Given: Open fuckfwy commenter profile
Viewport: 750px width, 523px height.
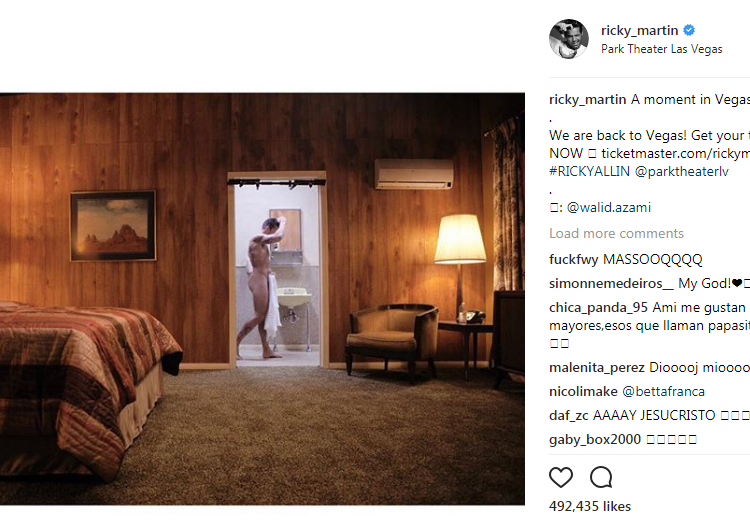Looking at the screenshot, I should point(574,259).
